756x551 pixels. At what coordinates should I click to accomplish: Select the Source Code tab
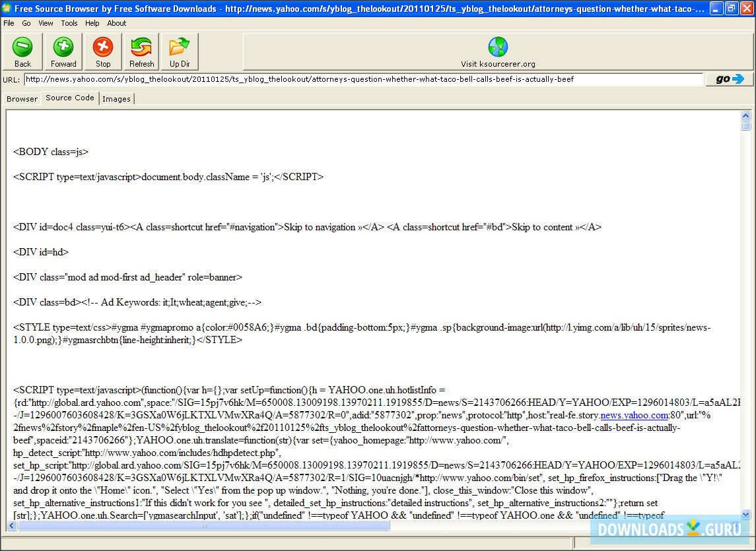tap(69, 98)
